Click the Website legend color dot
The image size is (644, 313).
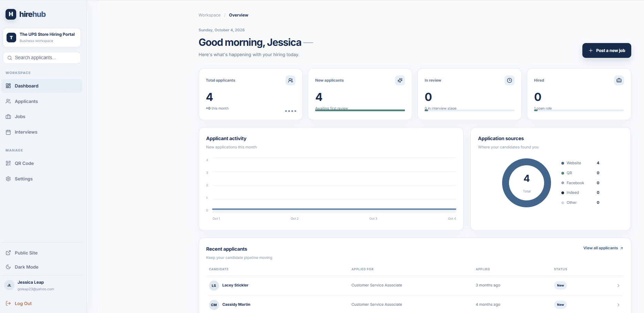[x=563, y=163]
